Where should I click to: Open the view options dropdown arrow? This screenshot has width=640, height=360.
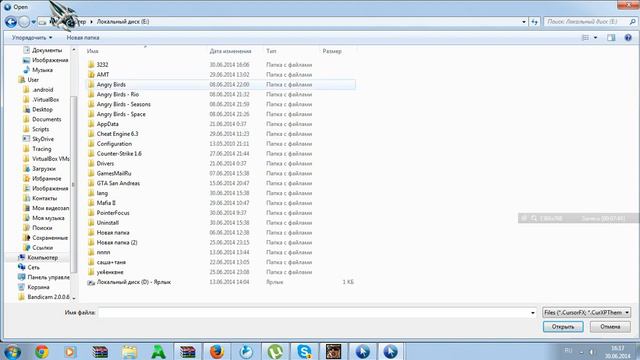[x=596, y=38]
